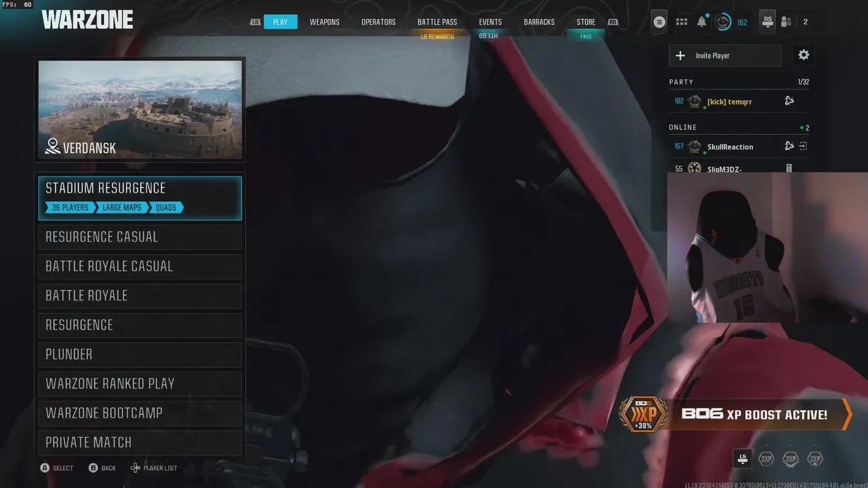The height and width of the screenshot is (488, 868).
Task: Choose Warzone Ranked Play
Action: pos(140,384)
